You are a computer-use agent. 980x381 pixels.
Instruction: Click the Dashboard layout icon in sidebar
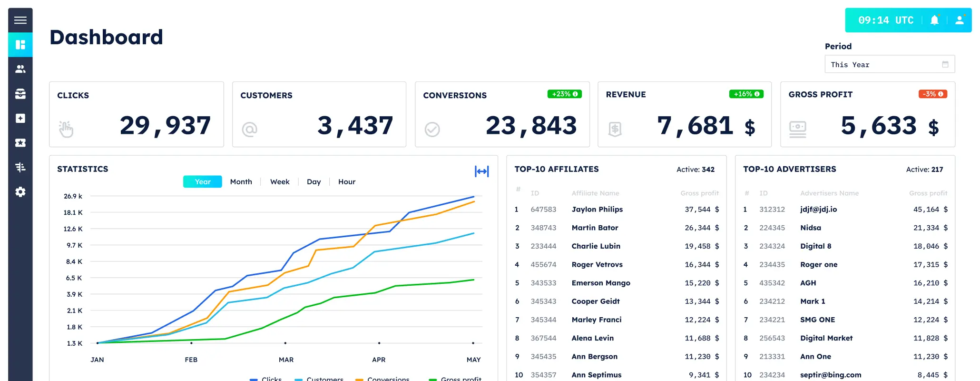click(20, 45)
